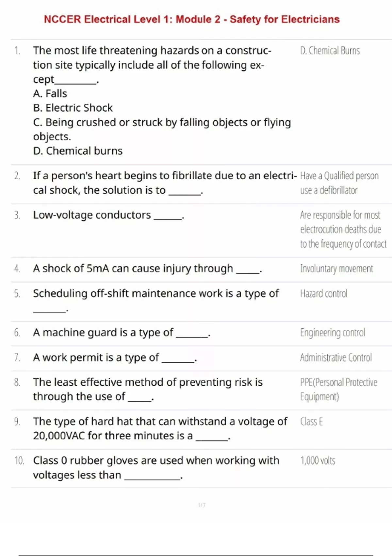Viewport: 392px width, 556px height.
Task: Click the 'PPE(Personal Protective' answer text
Action: tap(338, 382)
